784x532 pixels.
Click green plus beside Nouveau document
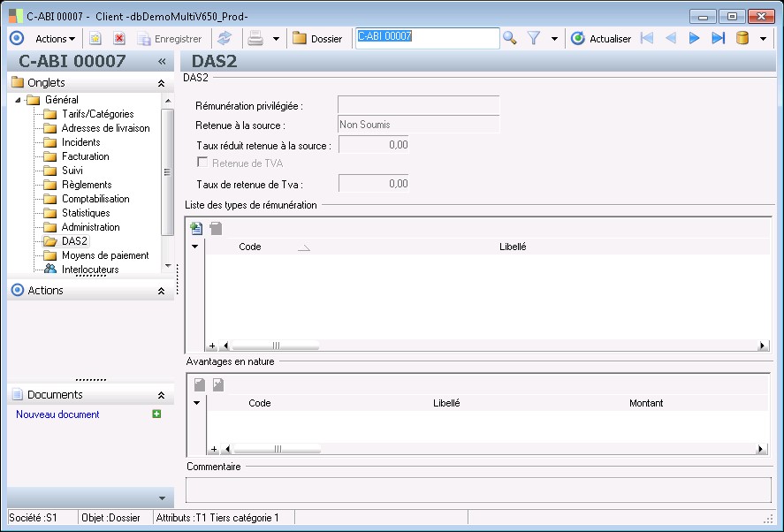pyautogui.click(x=156, y=414)
